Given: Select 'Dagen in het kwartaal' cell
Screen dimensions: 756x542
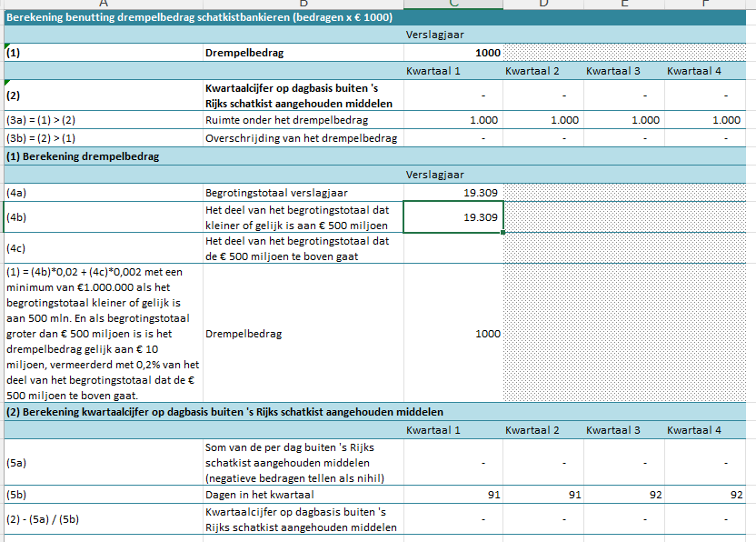Looking at the screenshot, I should point(303,495).
